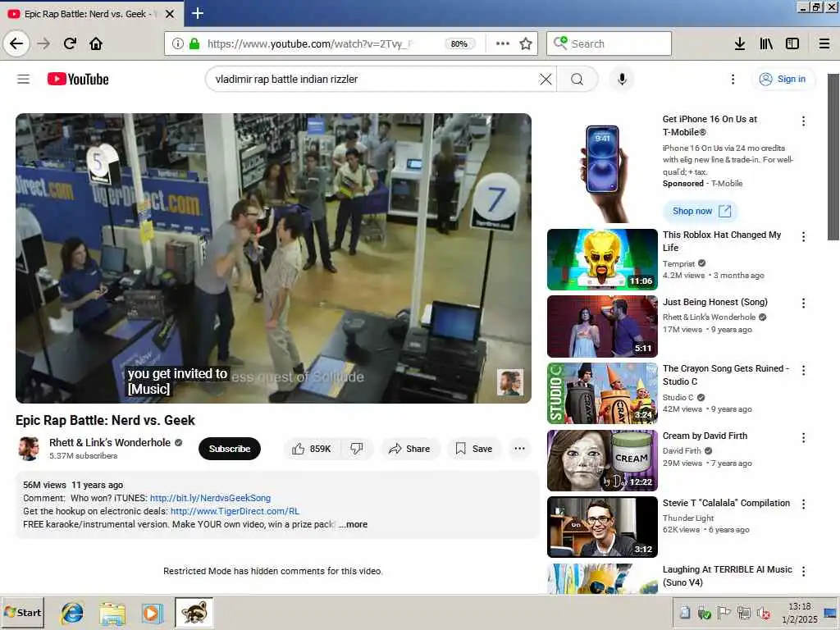Open site information icon in address bar
The height and width of the screenshot is (630, 840).
pyautogui.click(x=177, y=43)
